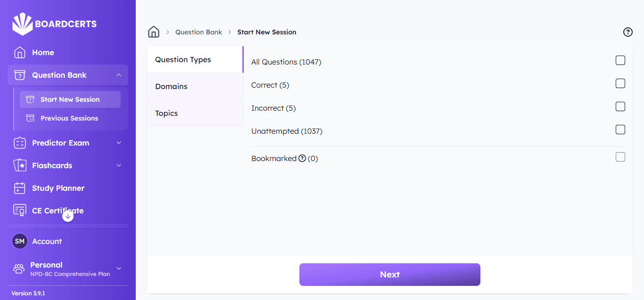
Task: Switch to the Domains tab
Action: pyautogui.click(x=171, y=86)
